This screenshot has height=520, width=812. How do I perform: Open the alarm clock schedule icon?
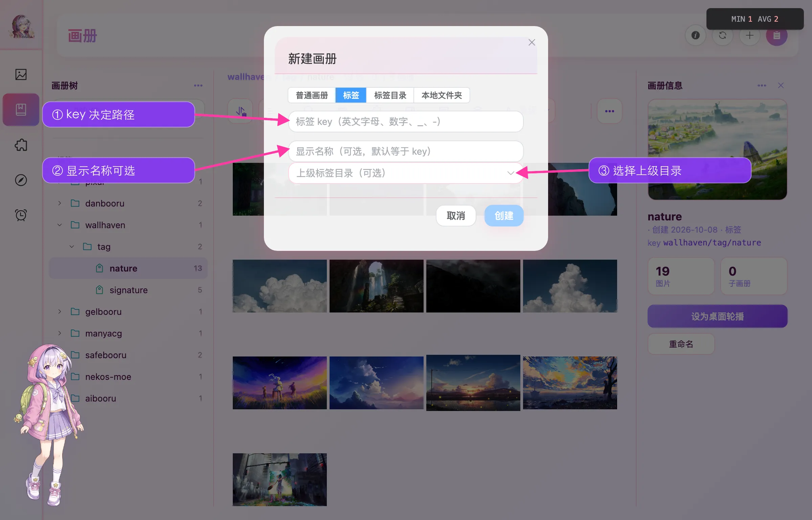[21, 215]
